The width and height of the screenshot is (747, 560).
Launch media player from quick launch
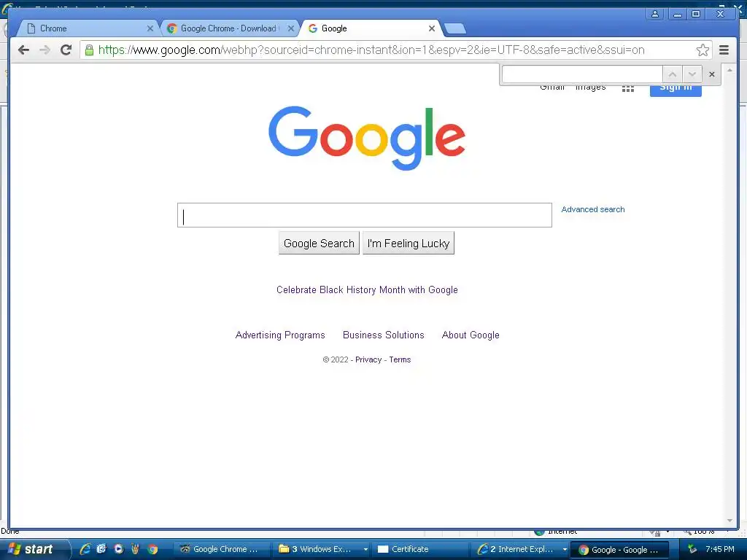pyautogui.click(x=119, y=549)
